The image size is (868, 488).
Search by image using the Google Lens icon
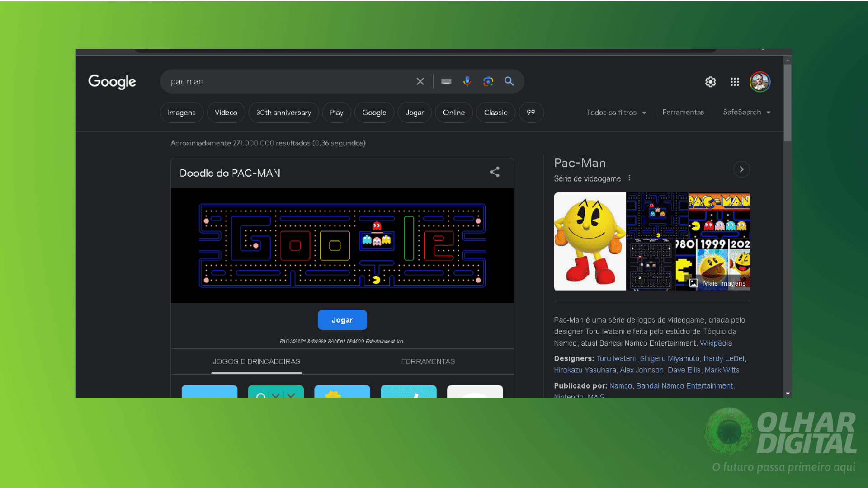tap(488, 81)
